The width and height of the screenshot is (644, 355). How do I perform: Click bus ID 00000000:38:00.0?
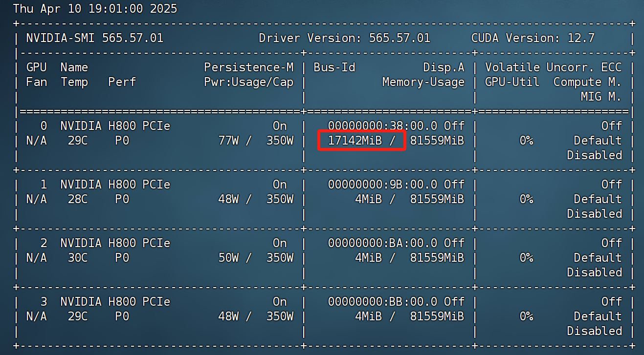pos(382,126)
